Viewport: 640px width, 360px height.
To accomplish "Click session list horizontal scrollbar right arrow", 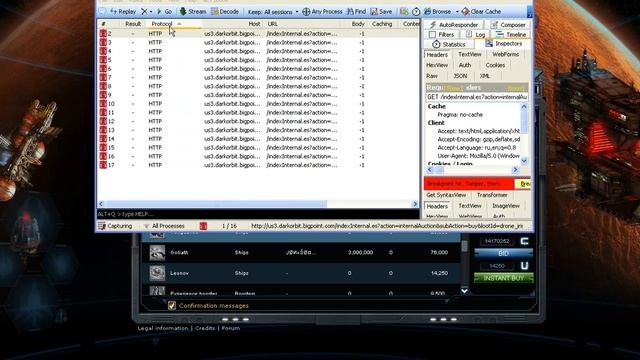I will click(415, 204).
